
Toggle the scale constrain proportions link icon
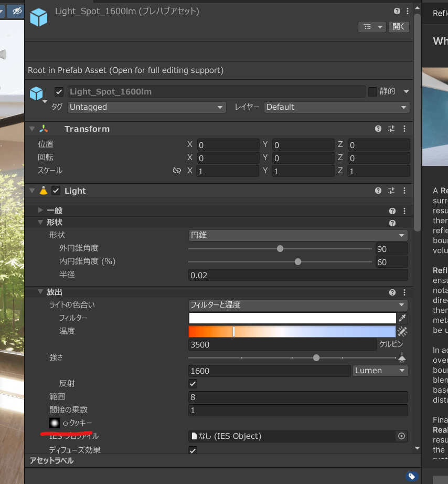[x=177, y=171]
